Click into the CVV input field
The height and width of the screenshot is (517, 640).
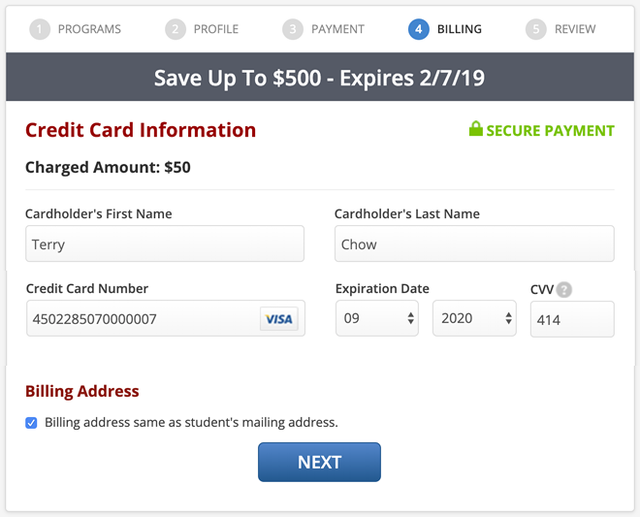point(572,320)
